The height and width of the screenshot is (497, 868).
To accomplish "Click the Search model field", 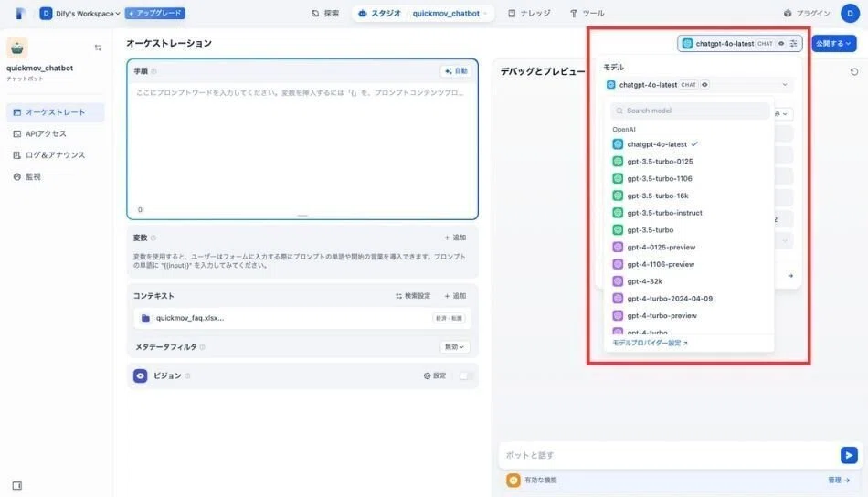I will pos(690,111).
